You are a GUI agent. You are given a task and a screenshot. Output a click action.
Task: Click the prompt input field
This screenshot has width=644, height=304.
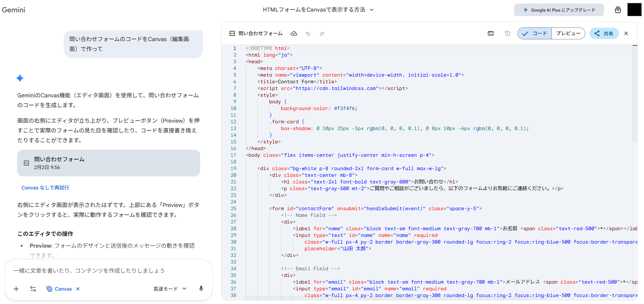tap(108, 271)
